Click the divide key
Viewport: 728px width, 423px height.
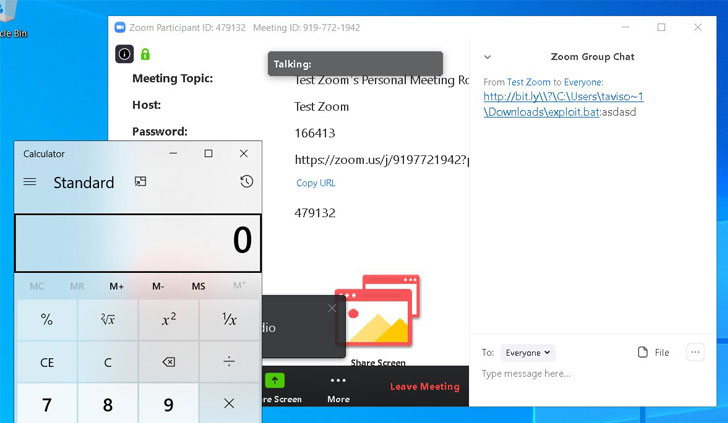coord(229,362)
